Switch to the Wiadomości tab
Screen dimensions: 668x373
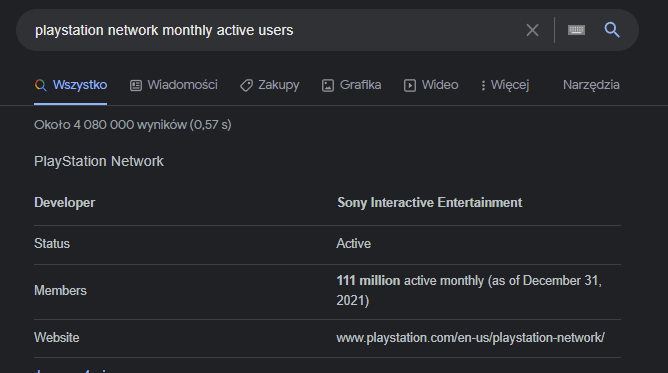173,85
